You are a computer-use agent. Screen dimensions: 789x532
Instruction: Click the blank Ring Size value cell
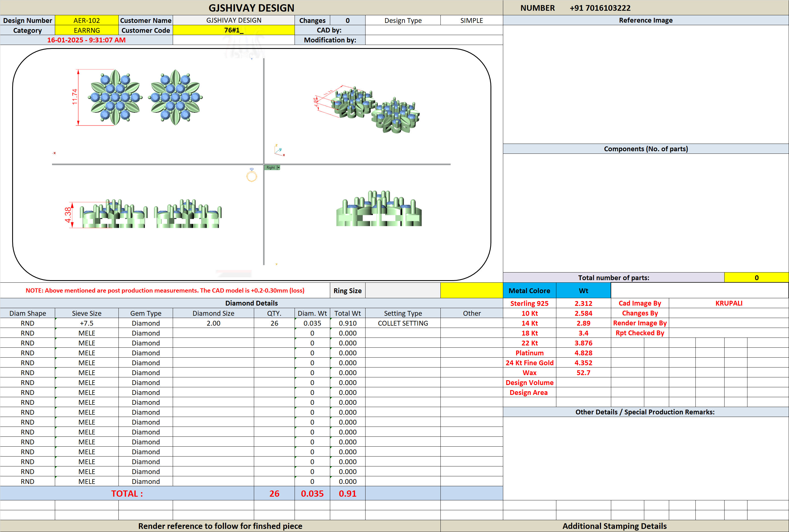click(403, 291)
